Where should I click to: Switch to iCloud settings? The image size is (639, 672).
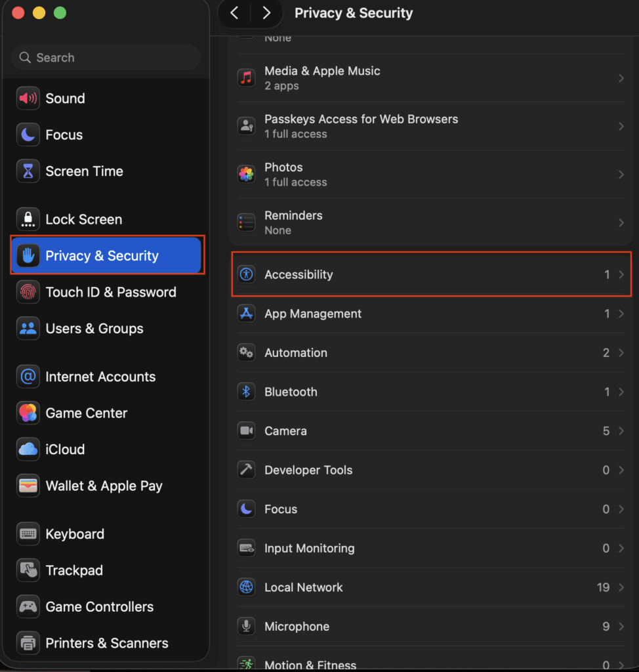point(106,449)
